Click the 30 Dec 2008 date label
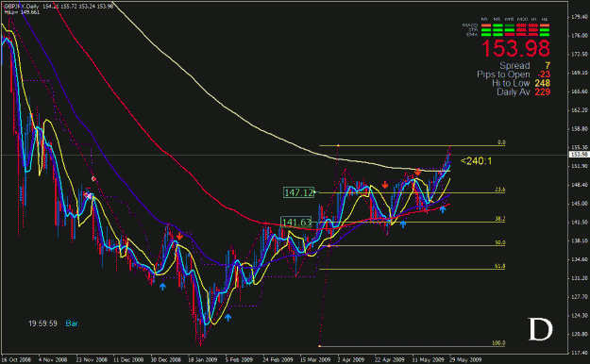The width and height of the screenshot is (590, 364). point(166,359)
